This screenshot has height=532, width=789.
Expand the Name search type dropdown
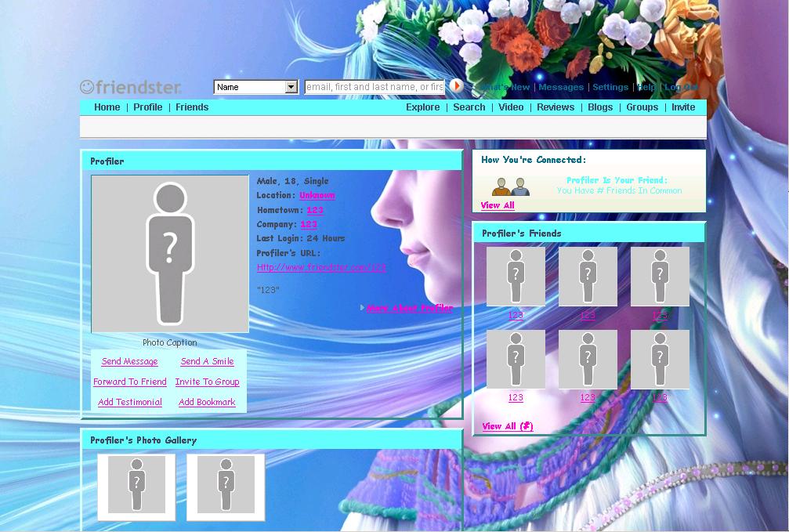291,87
